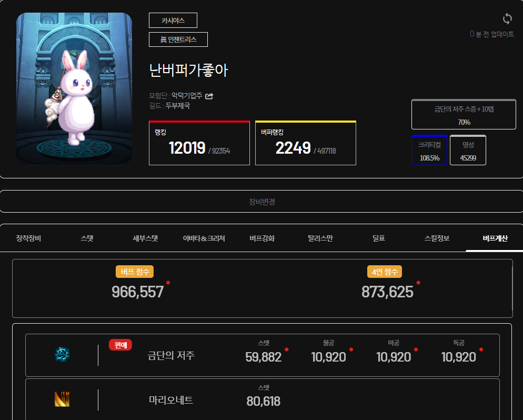This screenshot has height=420, width=523.
Task: Click the 眞 인챈트리스 class button
Action: click(x=178, y=39)
